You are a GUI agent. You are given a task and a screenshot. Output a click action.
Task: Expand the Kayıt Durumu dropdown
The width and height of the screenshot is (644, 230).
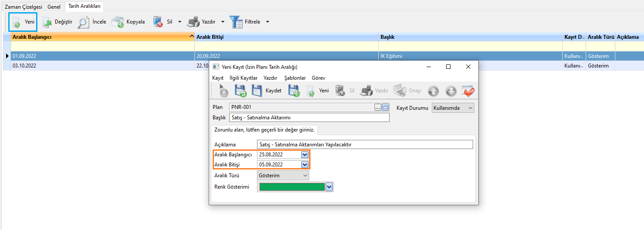pos(470,108)
